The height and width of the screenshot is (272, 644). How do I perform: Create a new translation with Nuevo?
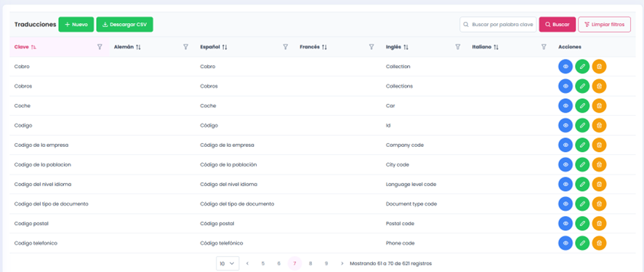[x=76, y=24]
